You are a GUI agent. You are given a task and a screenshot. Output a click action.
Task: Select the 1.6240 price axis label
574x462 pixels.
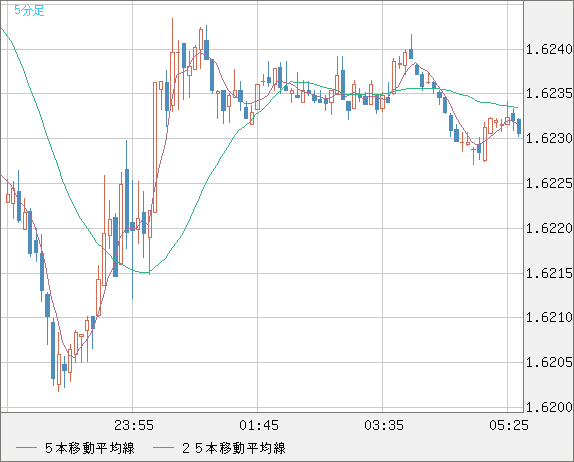click(549, 49)
